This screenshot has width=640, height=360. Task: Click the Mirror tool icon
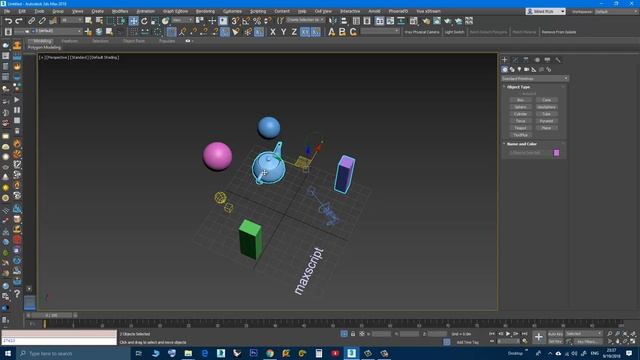pos(333,21)
